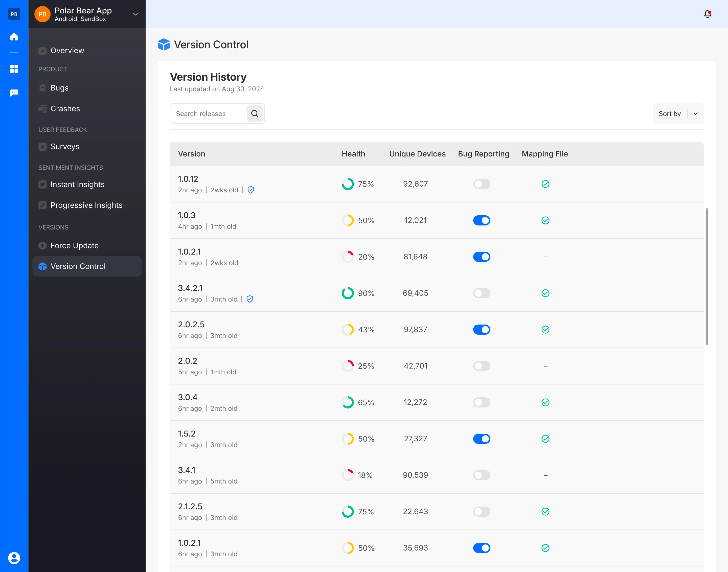
Task: Open the dashboard grid icon
Action: tap(14, 69)
